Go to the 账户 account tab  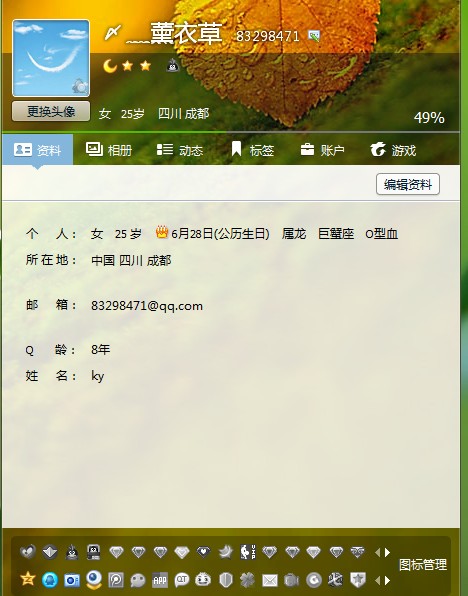pos(322,150)
